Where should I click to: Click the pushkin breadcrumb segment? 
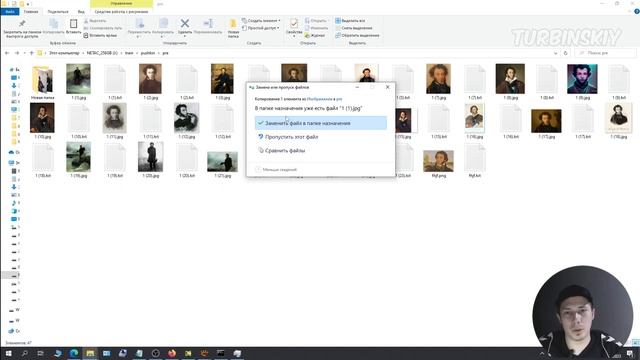(148, 53)
